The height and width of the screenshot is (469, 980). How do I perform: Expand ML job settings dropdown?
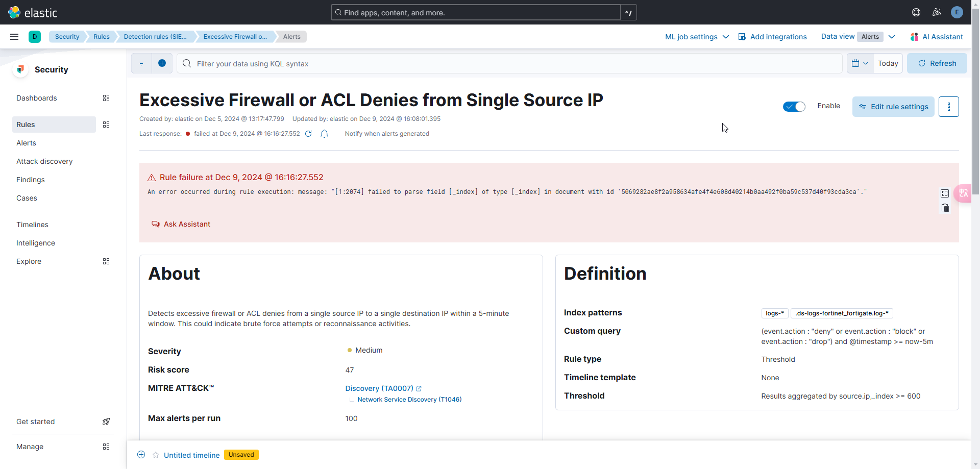click(x=697, y=37)
